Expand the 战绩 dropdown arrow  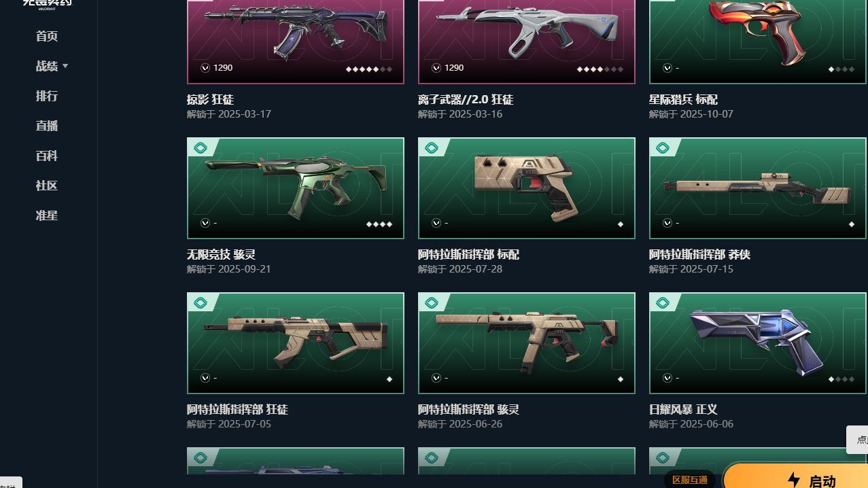pyautogui.click(x=65, y=66)
